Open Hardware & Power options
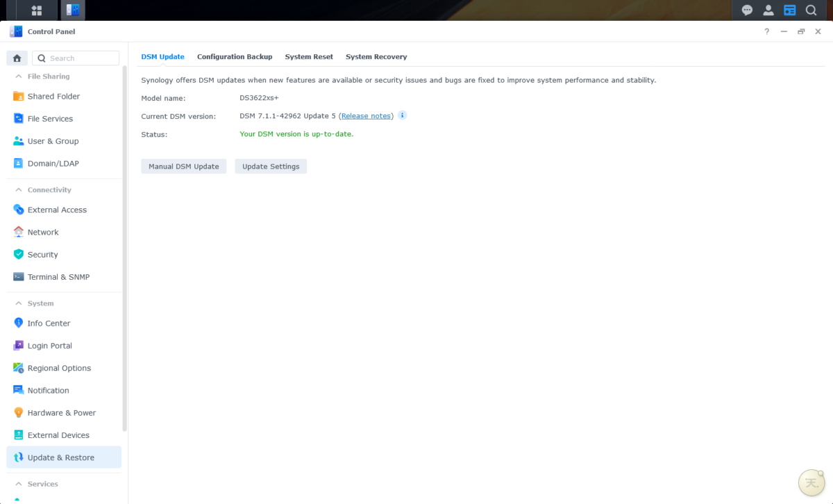The image size is (833, 504). click(62, 412)
